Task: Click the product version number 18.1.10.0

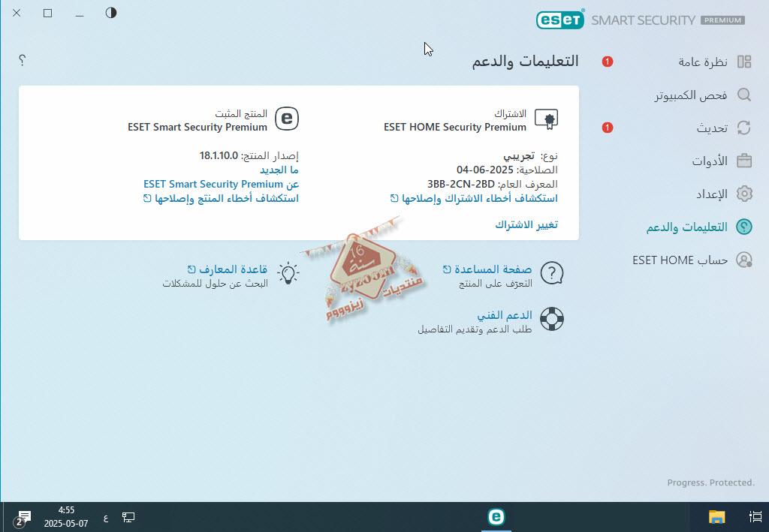Action: click(x=219, y=156)
